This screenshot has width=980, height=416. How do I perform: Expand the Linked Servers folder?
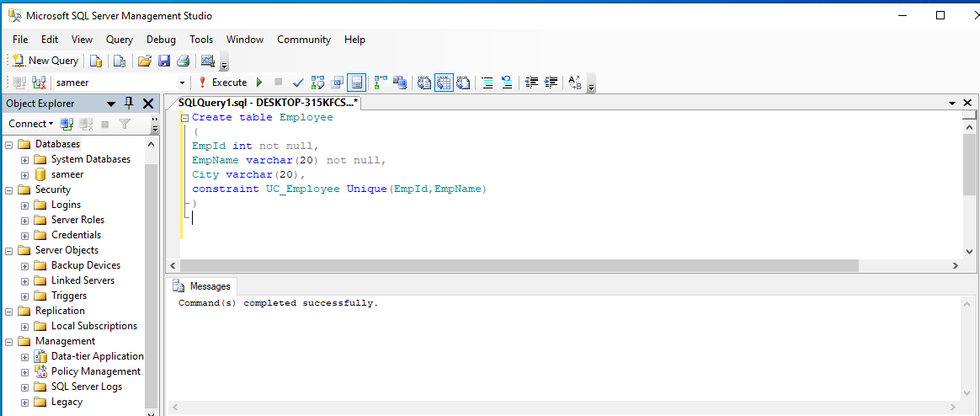pos(25,281)
